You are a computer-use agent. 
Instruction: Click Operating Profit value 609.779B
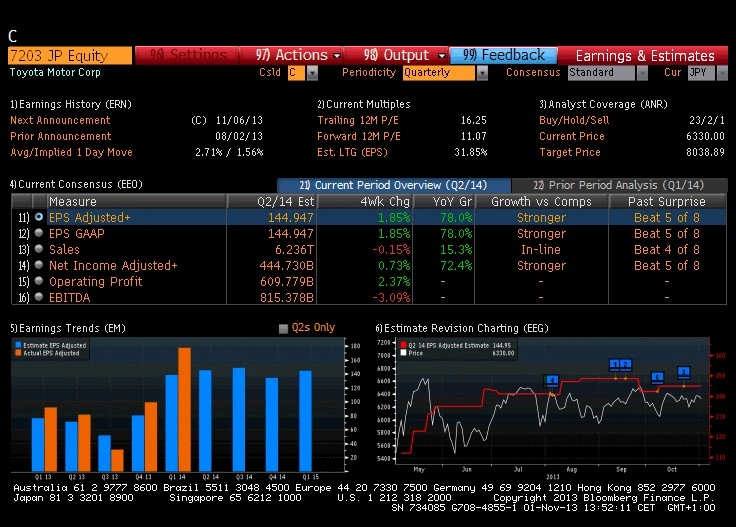coord(287,282)
